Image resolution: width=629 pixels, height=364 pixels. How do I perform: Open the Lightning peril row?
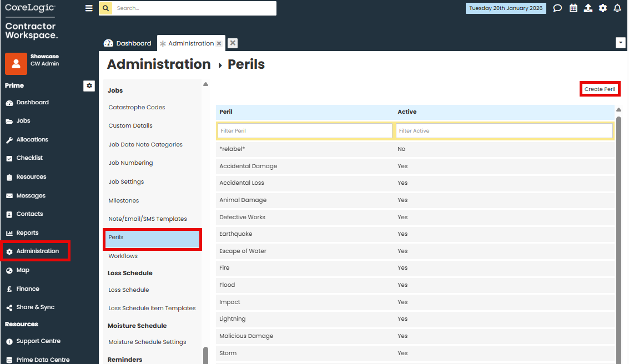click(x=415, y=319)
